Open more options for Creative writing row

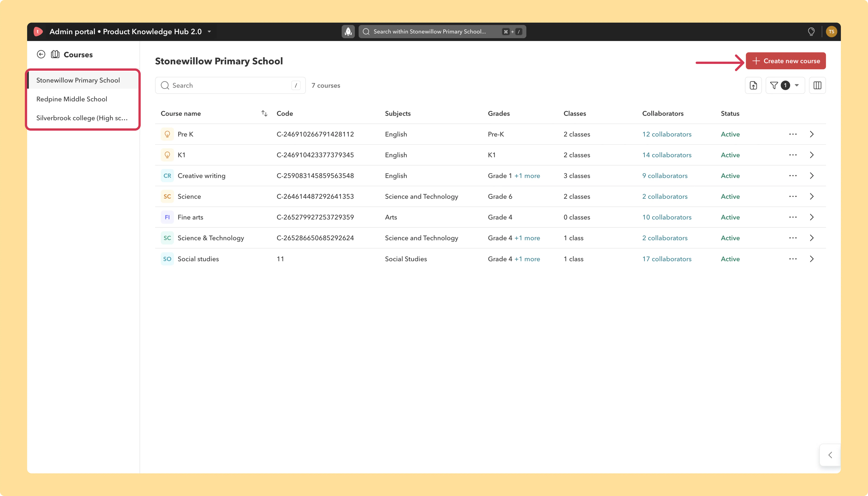pyautogui.click(x=793, y=176)
